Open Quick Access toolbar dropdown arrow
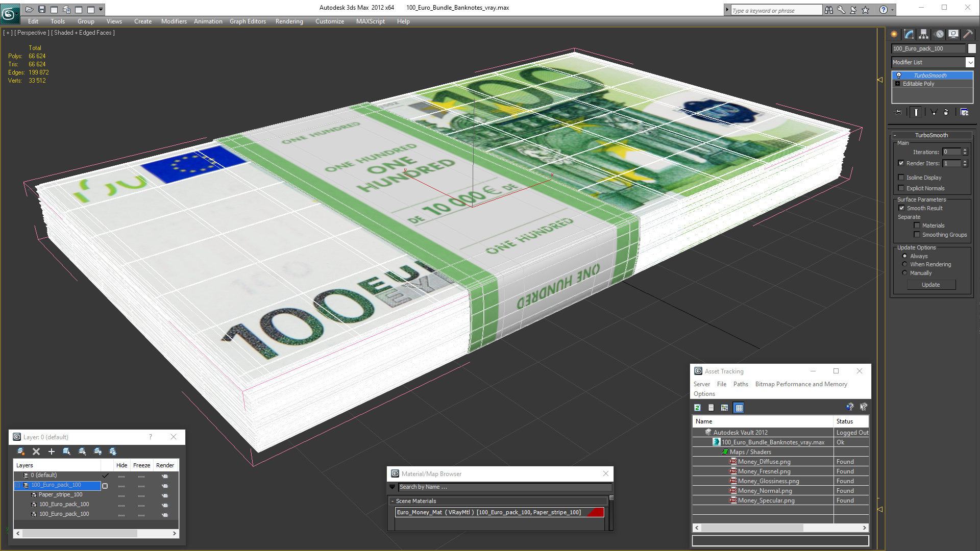 pos(101,9)
